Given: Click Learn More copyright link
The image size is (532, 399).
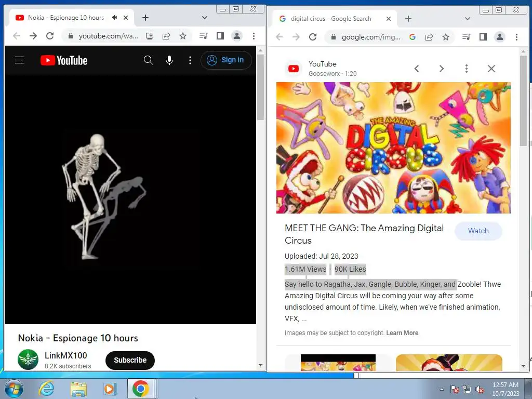Looking at the screenshot, I should [x=402, y=333].
